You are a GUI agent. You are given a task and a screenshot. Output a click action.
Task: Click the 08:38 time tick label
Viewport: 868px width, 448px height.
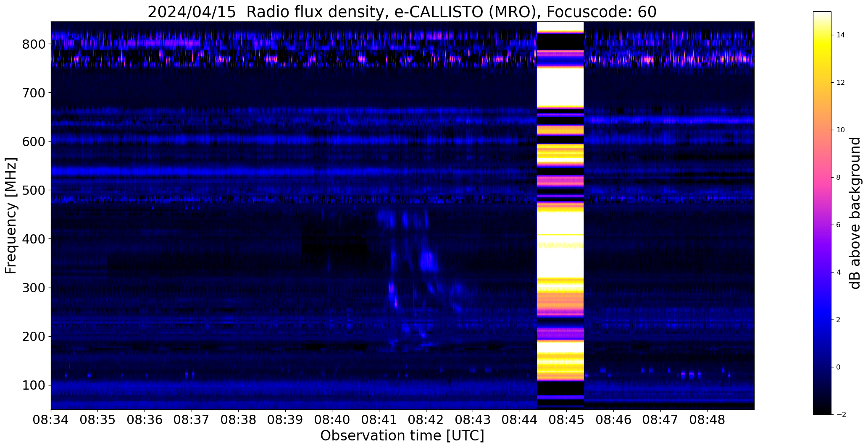pyautogui.click(x=239, y=420)
